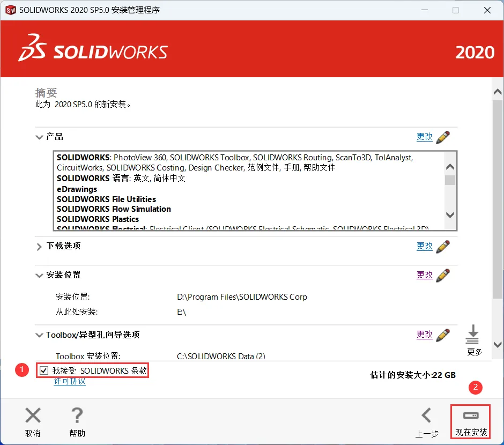This screenshot has width=504, height=445.
Task: Click product list scroll down arrow
Action: point(450,214)
